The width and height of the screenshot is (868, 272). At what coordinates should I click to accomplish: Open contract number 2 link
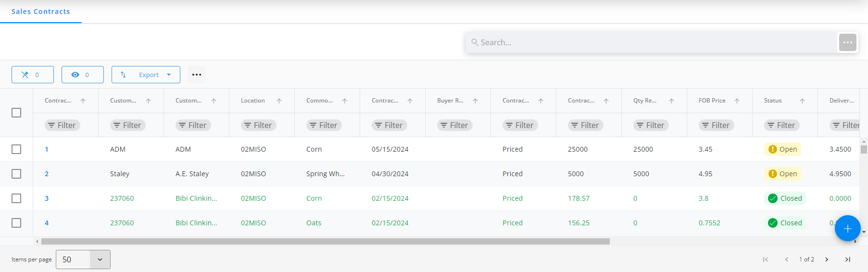tap(47, 174)
